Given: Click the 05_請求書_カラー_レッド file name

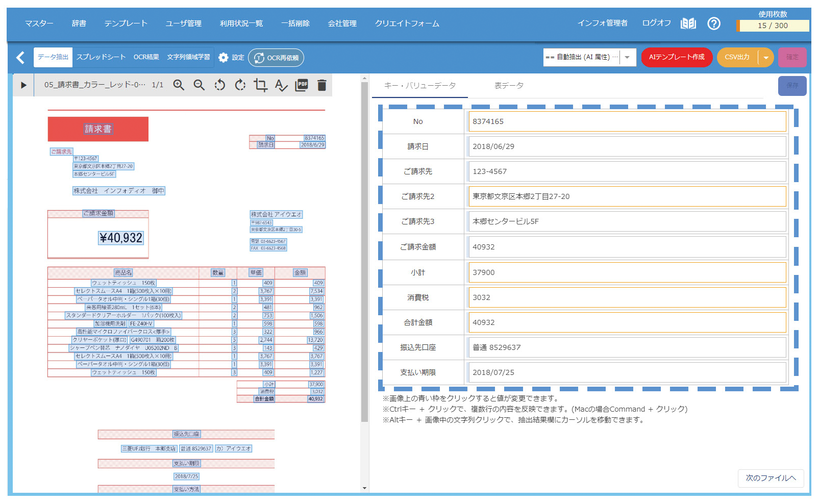Looking at the screenshot, I should pos(94,85).
